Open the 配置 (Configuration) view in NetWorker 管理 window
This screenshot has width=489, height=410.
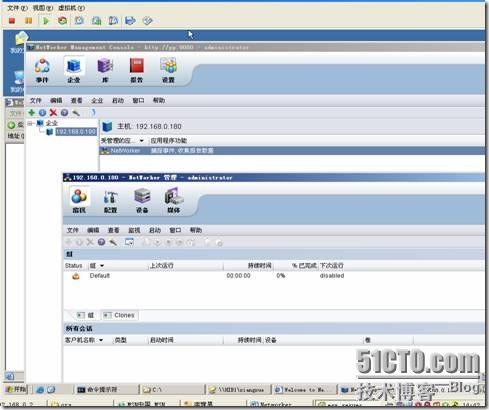coord(110,201)
